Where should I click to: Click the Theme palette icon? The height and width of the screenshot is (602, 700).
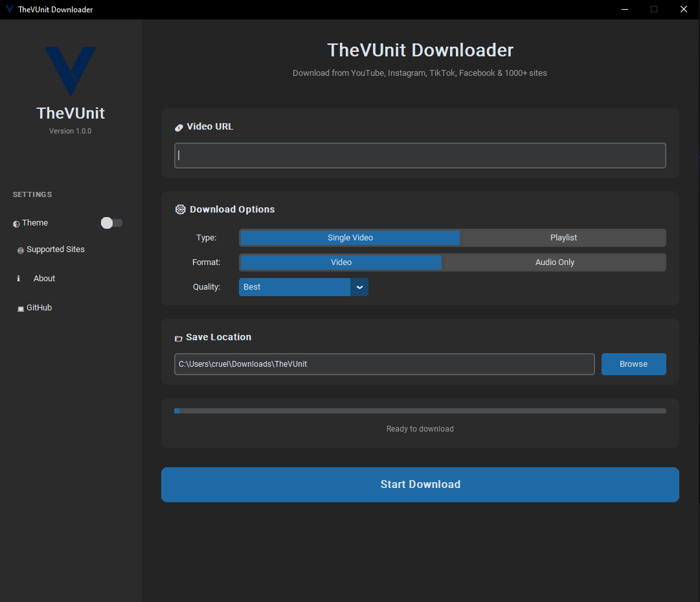pyautogui.click(x=16, y=224)
